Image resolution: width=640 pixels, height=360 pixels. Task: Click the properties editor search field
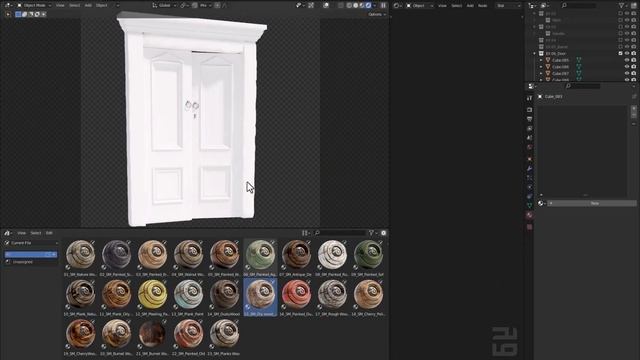[583, 86]
